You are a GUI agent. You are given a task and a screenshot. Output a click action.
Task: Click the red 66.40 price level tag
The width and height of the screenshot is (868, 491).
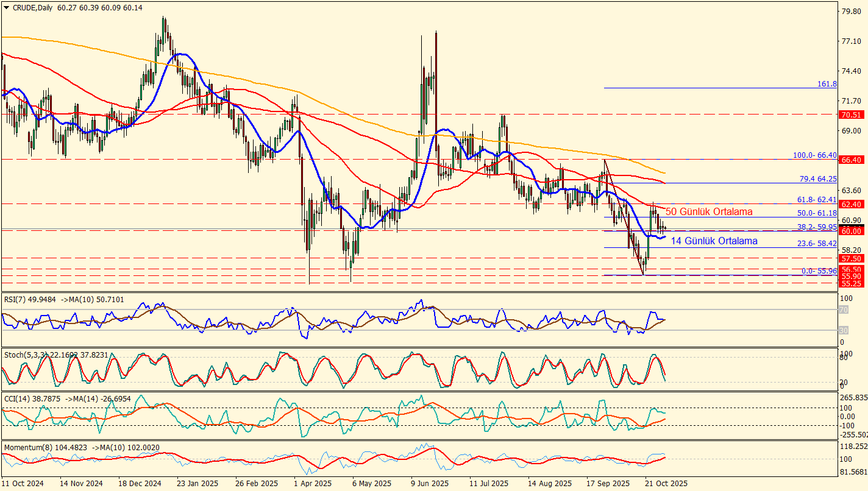pyautogui.click(x=850, y=160)
